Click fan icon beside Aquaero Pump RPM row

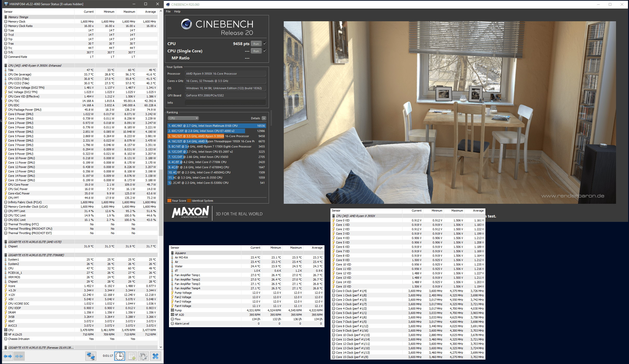[x=172, y=310]
